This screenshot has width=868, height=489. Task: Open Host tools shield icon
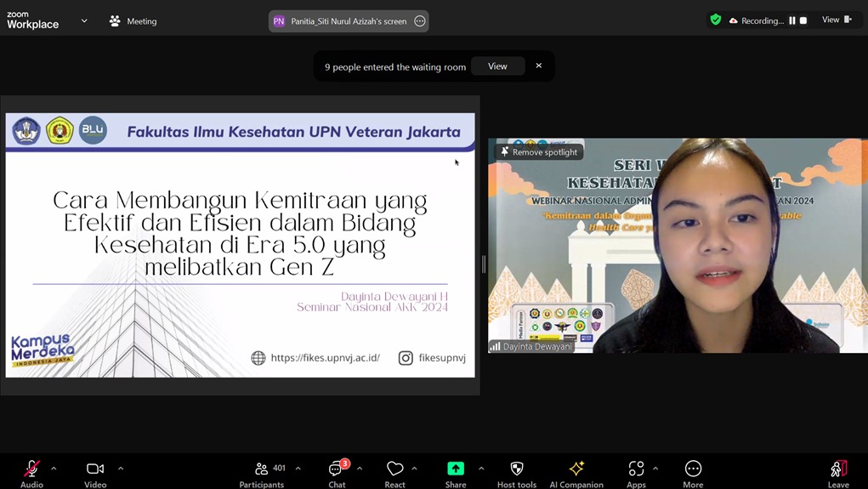(x=516, y=469)
